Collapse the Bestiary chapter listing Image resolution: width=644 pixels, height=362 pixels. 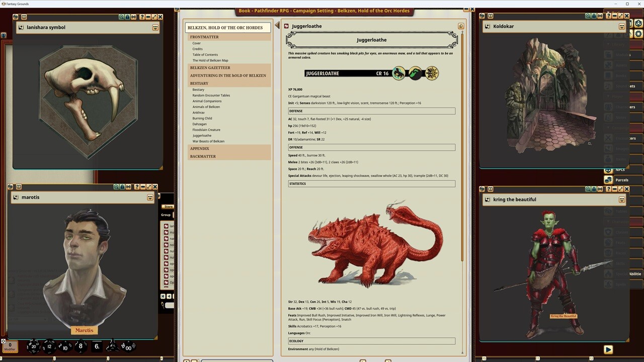(199, 83)
